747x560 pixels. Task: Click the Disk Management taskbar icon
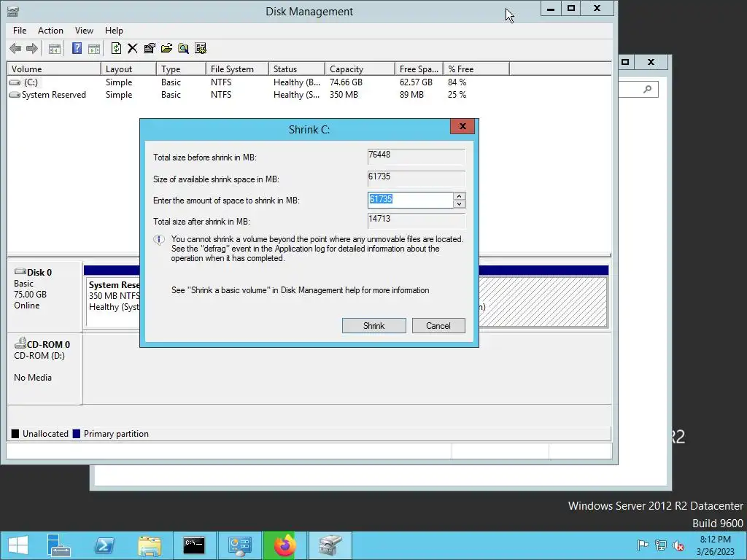[330, 545]
